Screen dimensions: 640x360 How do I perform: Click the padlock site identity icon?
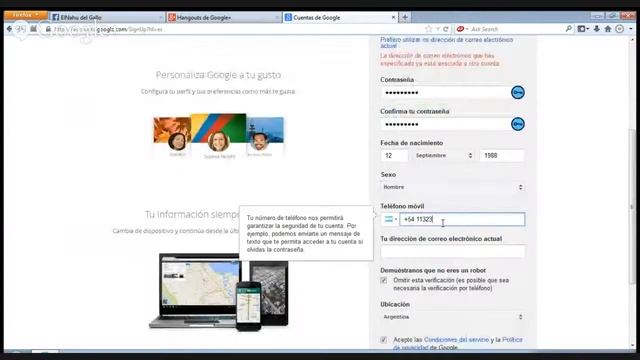tap(48, 29)
